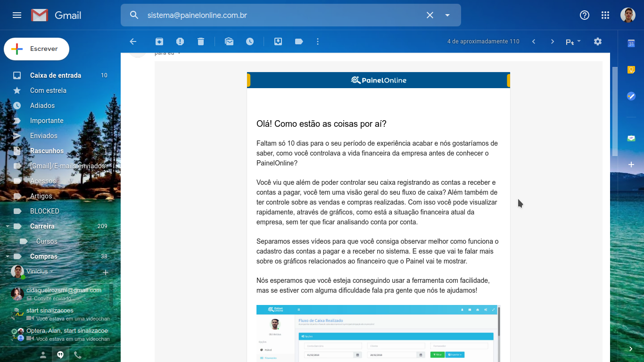Screen dimensions: 644x362
Task: Open the More options three-dot menu
Action: coord(318,41)
